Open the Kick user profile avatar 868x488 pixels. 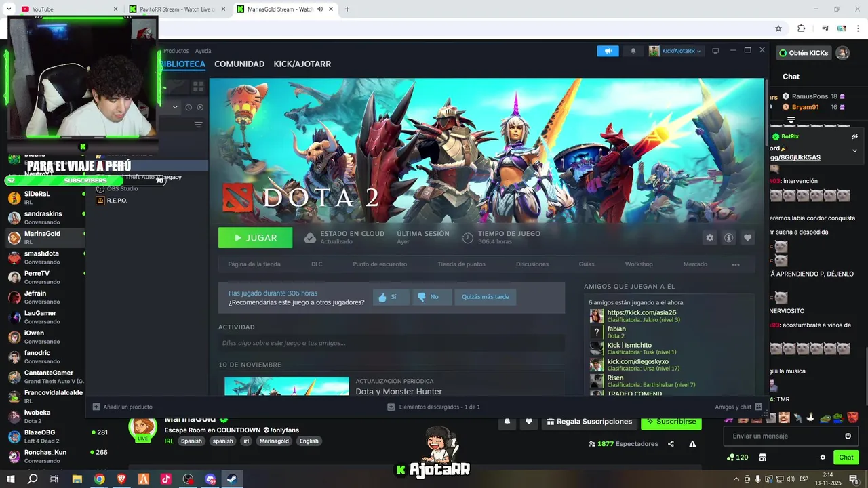tap(842, 53)
